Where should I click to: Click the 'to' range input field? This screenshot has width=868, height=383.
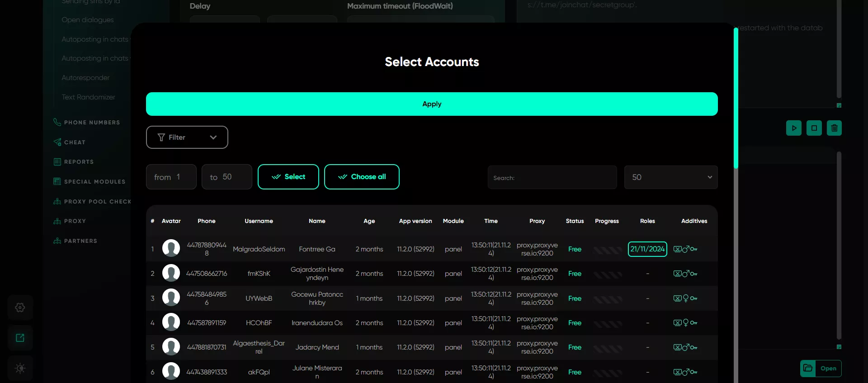pos(227,177)
